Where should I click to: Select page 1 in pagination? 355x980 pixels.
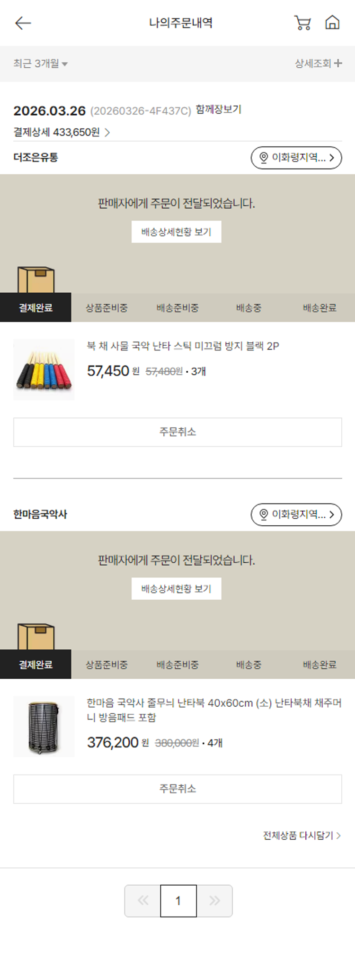click(178, 900)
